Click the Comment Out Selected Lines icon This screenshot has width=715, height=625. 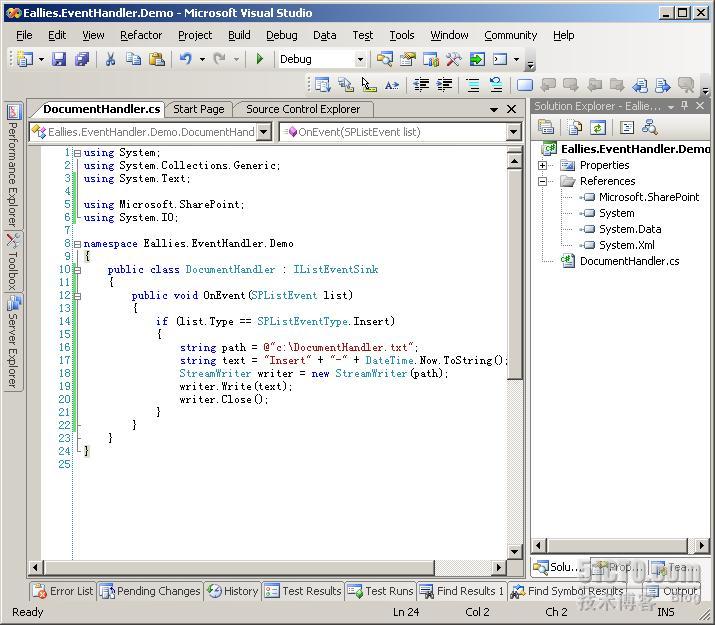point(473,85)
